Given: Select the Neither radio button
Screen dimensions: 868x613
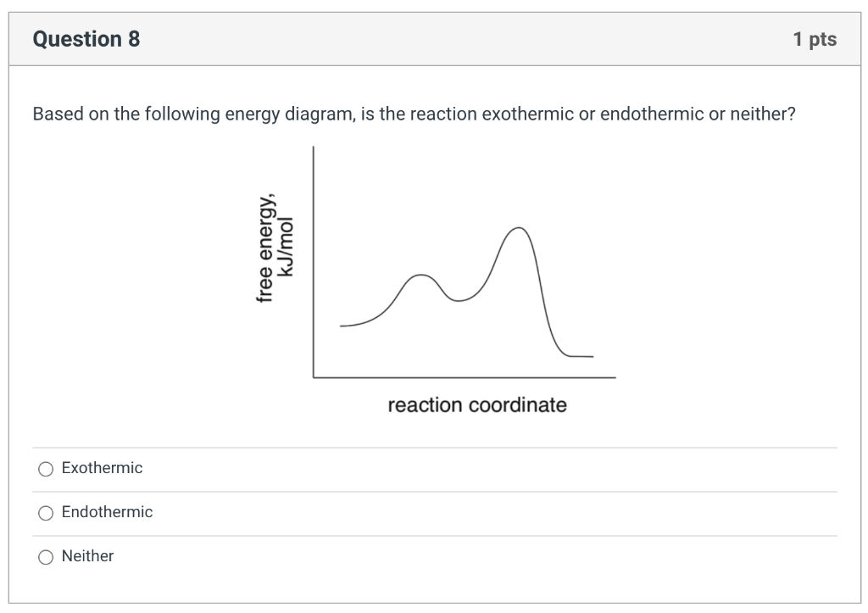Looking at the screenshot, I should [x=46, y=556].
